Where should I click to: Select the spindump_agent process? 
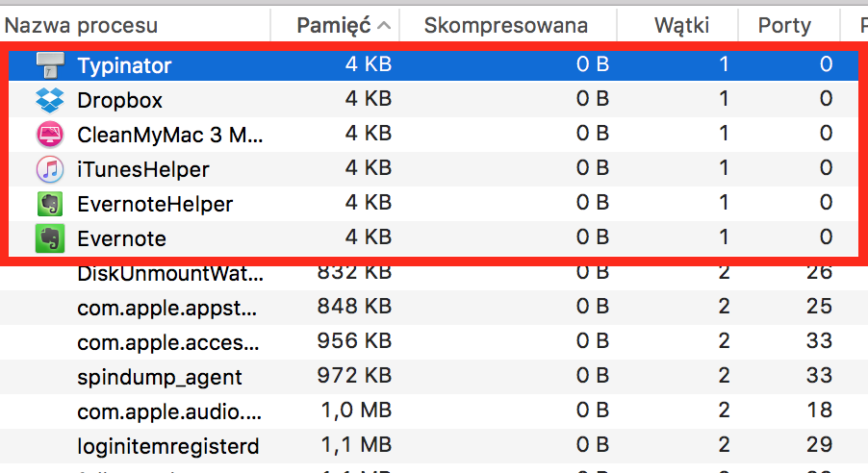[434, 377]
